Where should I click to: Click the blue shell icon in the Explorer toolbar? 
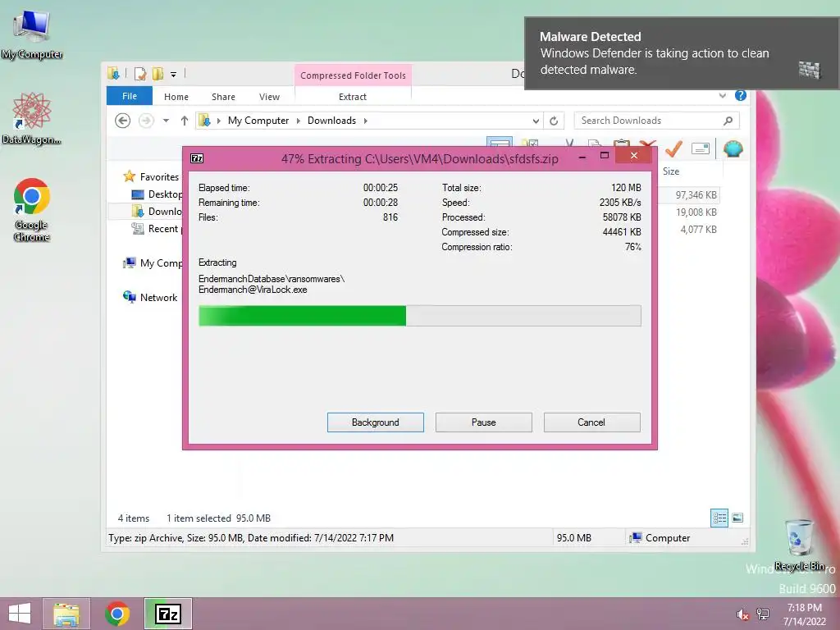[x=733, y=148]
